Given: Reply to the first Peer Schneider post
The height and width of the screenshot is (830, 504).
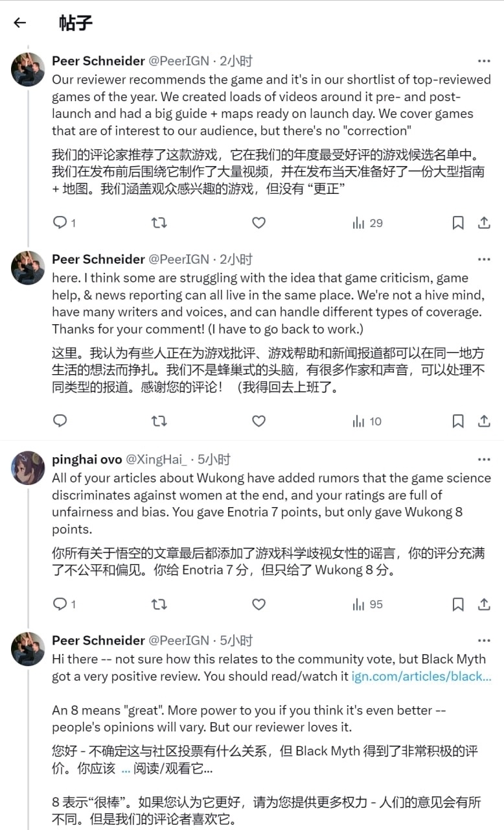Looking at the screenshot, I should tap(60, 223).
